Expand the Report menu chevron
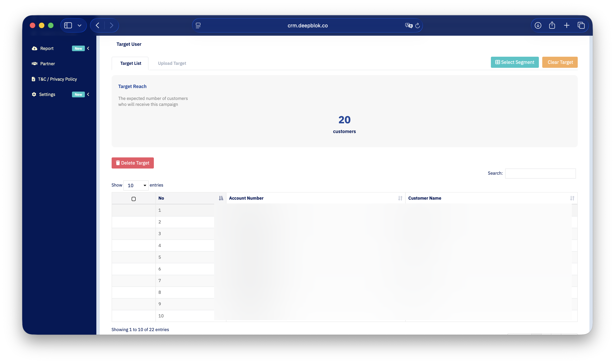Viewport: 615px width, 364px height. tap(88, 48)
